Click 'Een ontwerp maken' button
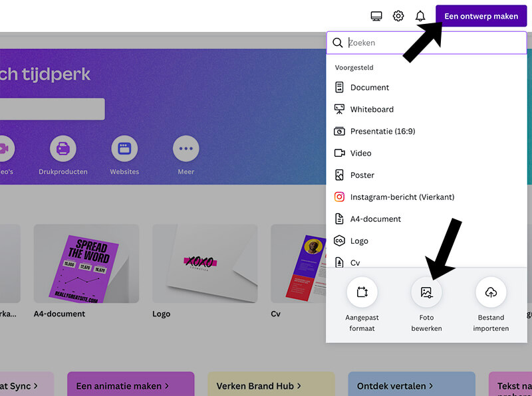Image resolution: width=532 pixels, height=396 pixels. (481, 16)
